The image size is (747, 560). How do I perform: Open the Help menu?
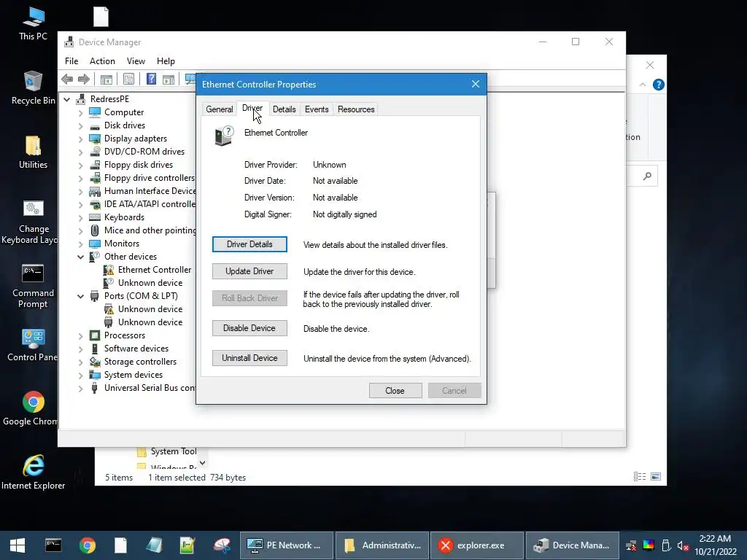coord(166,61)
